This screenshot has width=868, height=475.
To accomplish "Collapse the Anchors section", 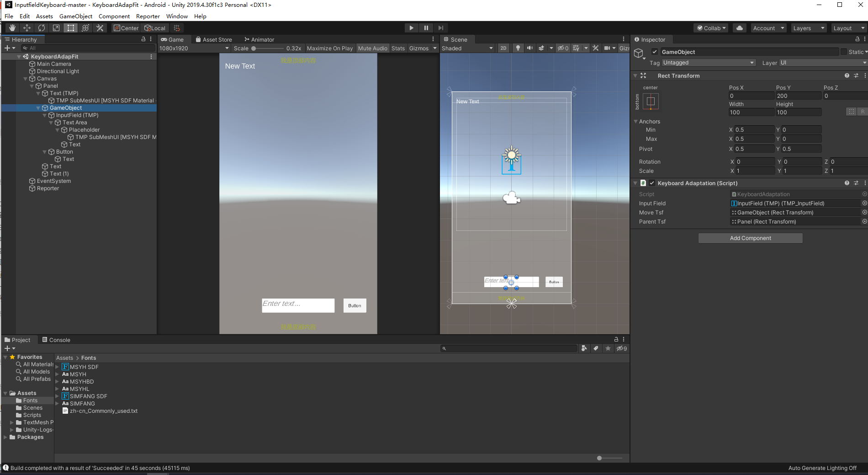I will 635,121.
